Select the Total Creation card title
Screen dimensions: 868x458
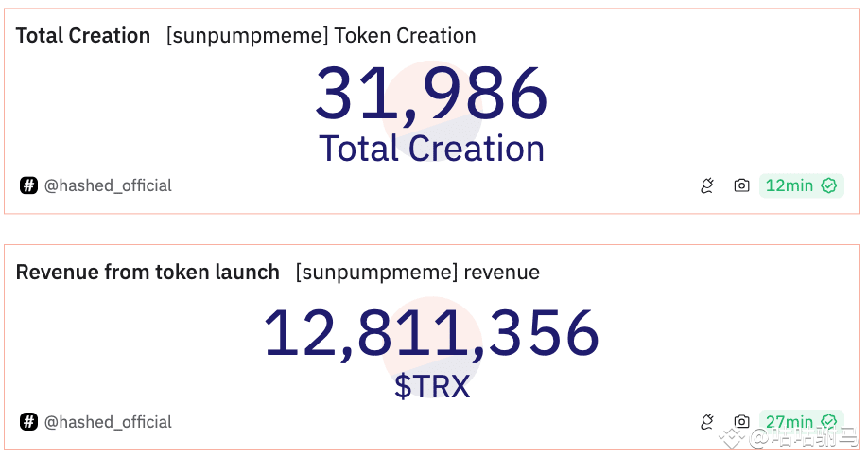(83, 35)
